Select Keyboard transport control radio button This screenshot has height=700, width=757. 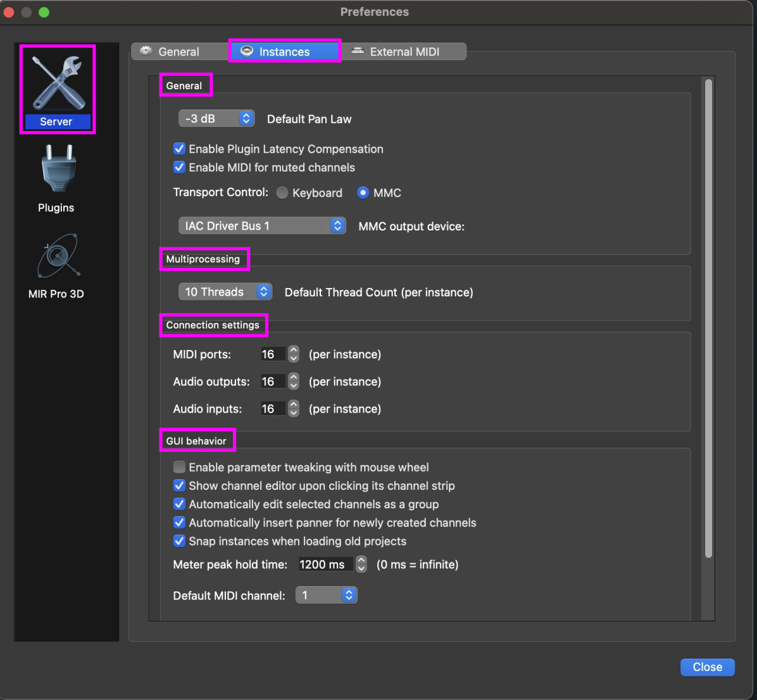pos(282,193)
